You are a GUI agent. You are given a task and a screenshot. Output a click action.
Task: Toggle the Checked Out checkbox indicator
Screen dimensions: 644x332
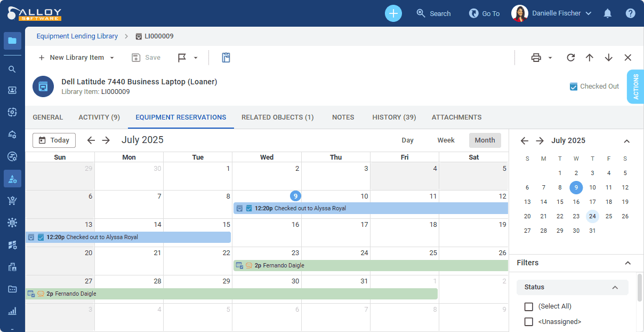574,86
